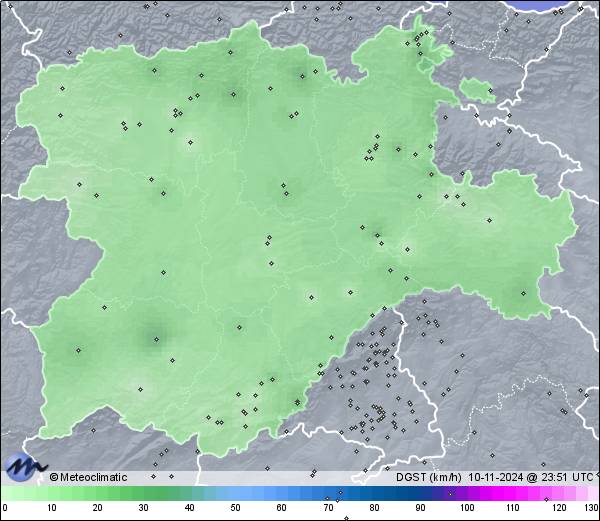This screenshot has width=600, height=521.
Task: Click scale label 120
Action: 559,508
